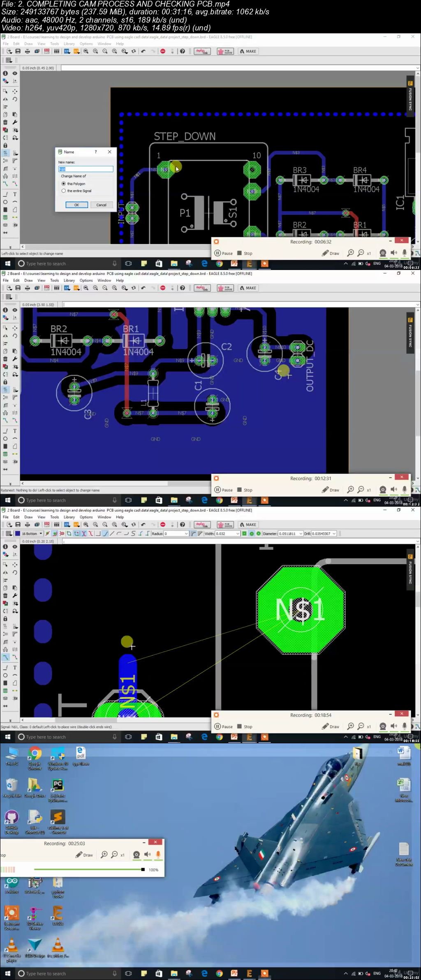
Task: Zoom in using the 00:25:03 recorder's magnifier plus
Action: (x=104, y=854)
